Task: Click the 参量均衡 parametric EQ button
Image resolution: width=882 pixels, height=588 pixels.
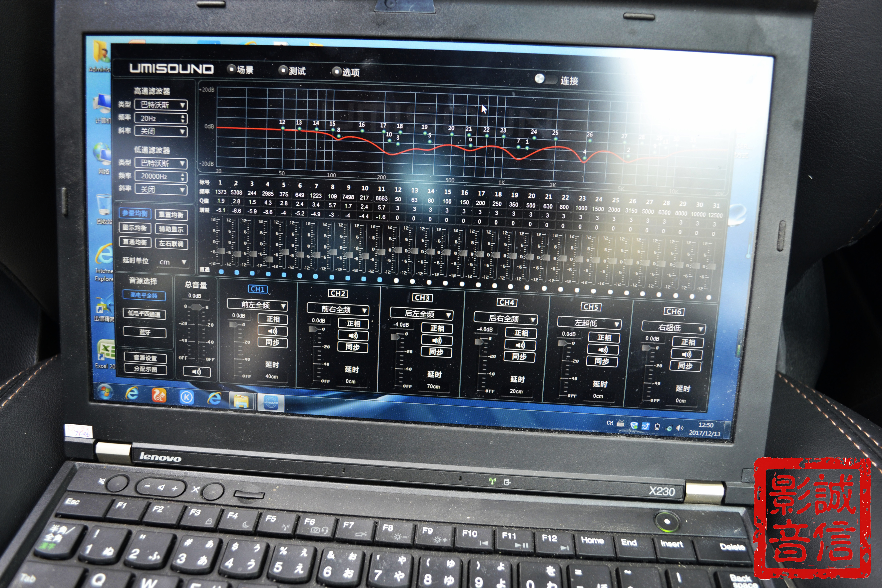Action: click(135, 213)
